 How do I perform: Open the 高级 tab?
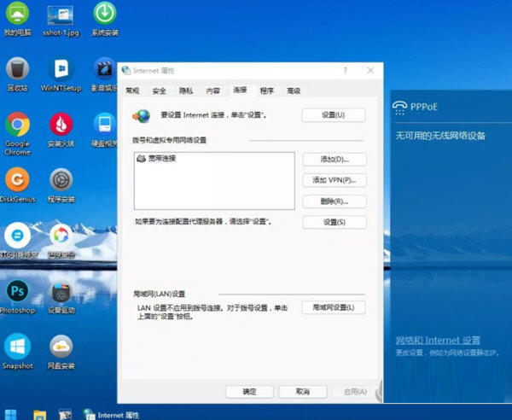[294, 90]
